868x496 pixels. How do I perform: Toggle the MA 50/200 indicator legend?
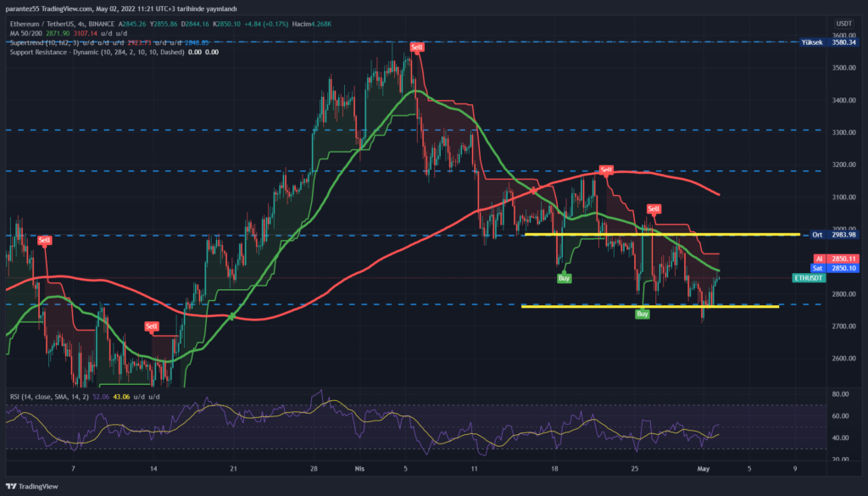click(x=29, y=33)
